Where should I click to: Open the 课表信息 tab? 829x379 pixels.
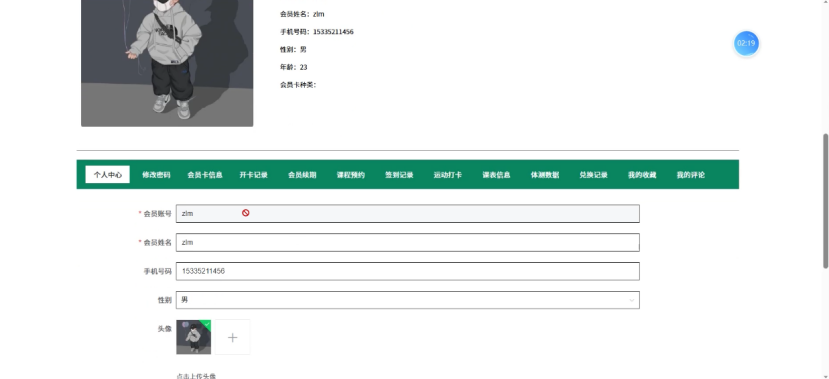coord(496,174)
